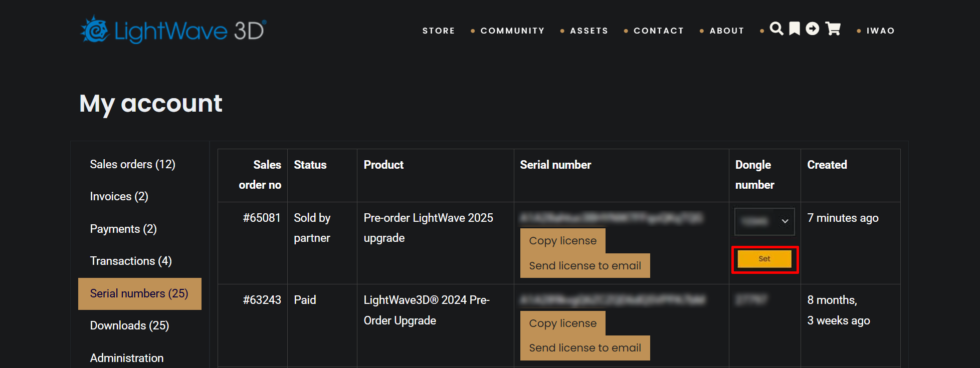Click the circled arrow login icon
Viewport: 980px width, 368px height.
[x=813, y=29]
